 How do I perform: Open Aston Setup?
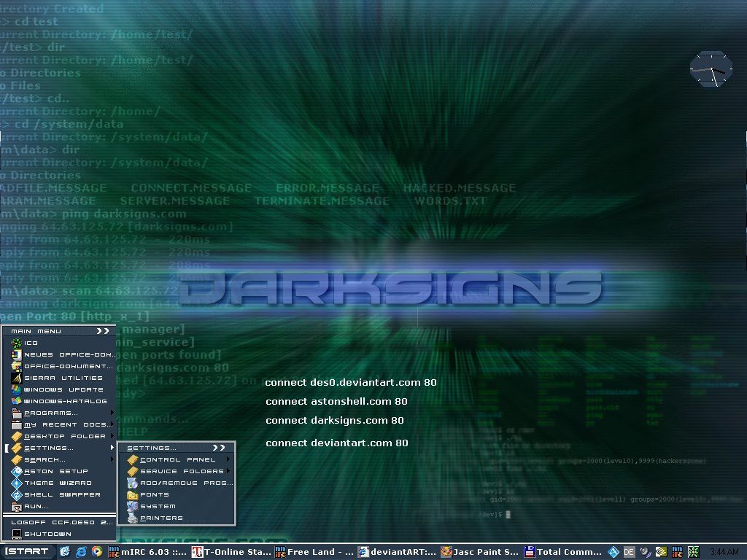tap(59, 472)
